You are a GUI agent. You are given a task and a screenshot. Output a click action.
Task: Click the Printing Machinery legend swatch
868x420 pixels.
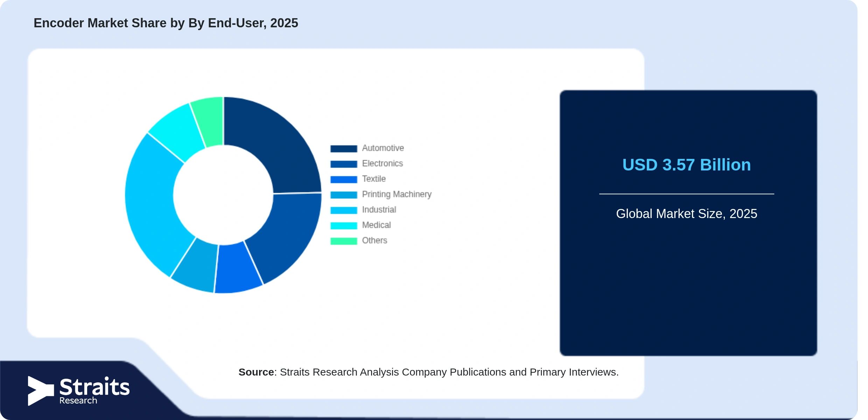click(x=344, y=195)
